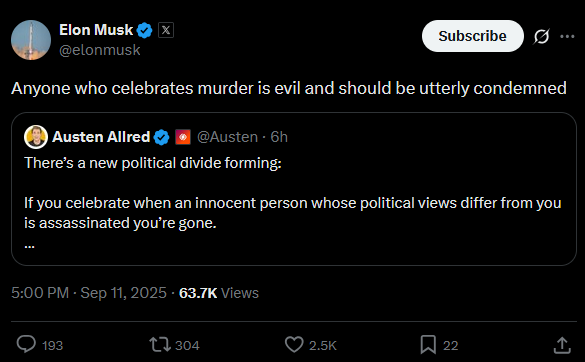Screen dimensions: 585x362
Task: Open Austen Allred's avatar thumbnail
Action: point(36,137)
